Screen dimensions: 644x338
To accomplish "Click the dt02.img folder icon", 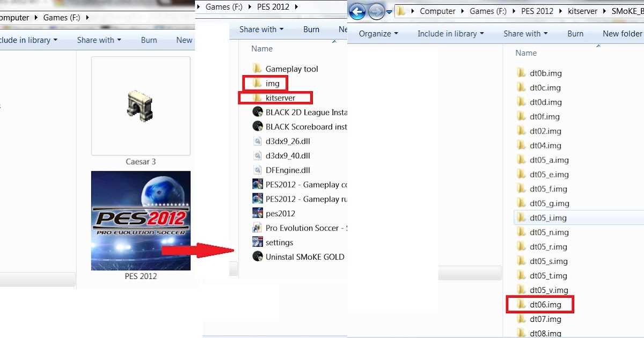I will 521,131.
